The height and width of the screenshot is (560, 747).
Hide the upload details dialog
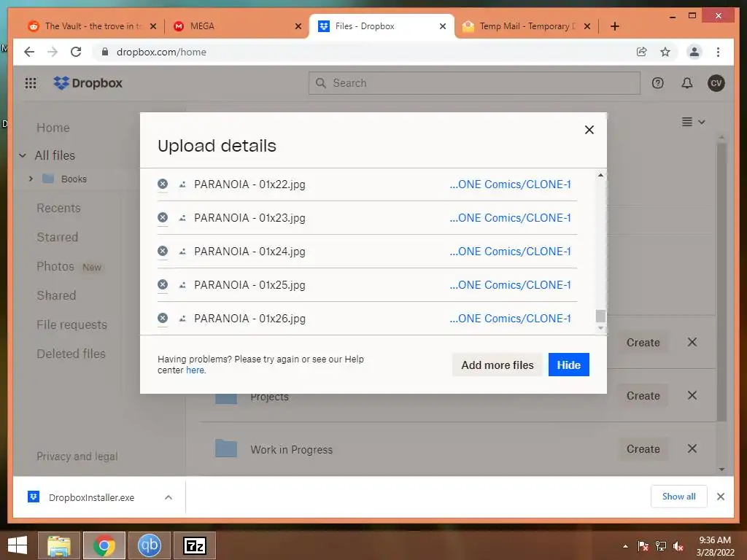568,365
